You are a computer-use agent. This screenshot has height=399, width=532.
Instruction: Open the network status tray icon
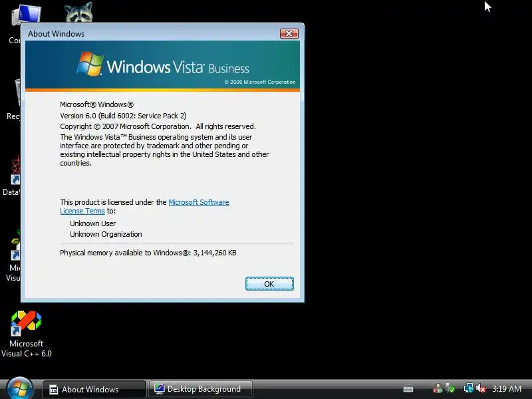(468, 388)
